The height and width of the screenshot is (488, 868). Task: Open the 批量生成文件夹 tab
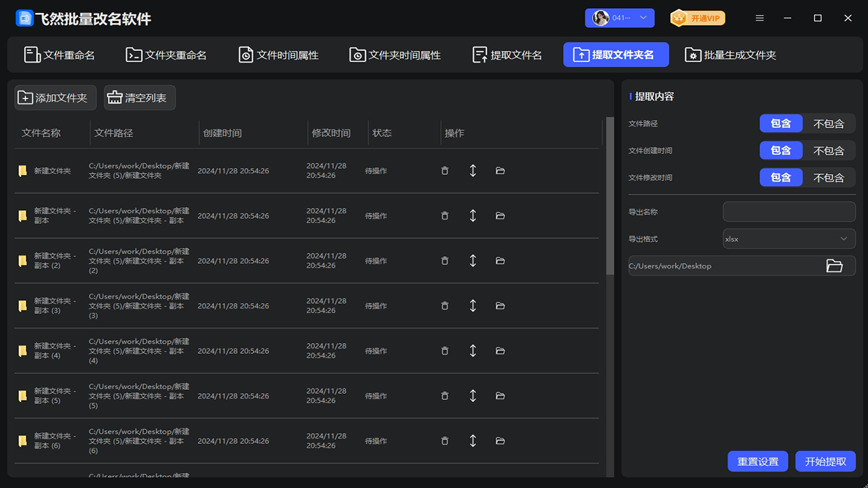coord(730,55)
